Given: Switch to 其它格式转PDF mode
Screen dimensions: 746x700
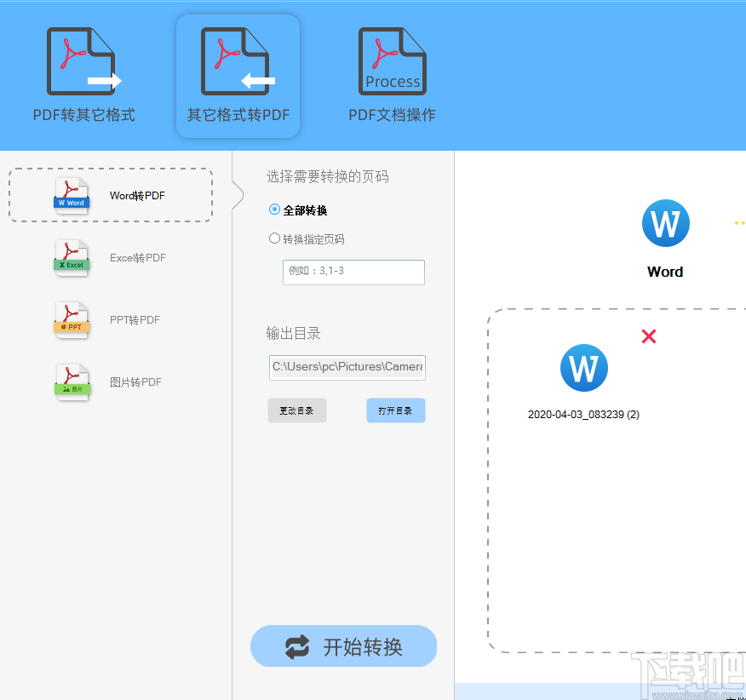Looking at the screenshot, I should [238, 76].
